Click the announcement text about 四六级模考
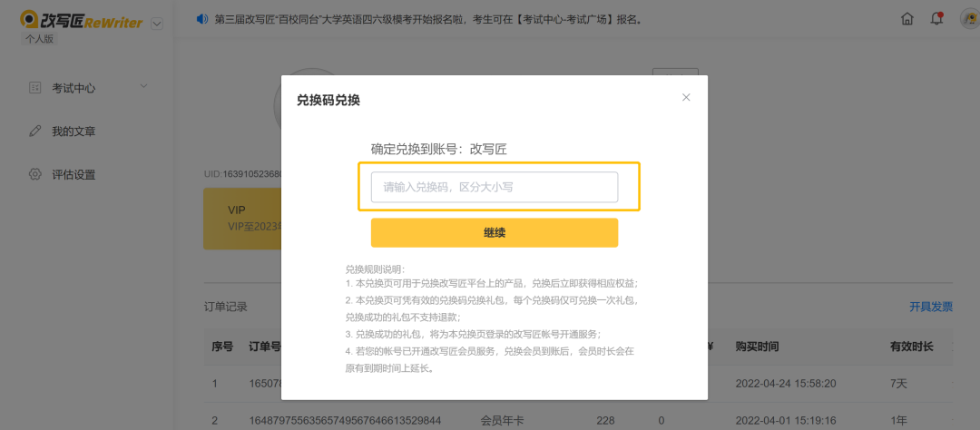Viewport: 980px width, 430px height. pos(428,19)
